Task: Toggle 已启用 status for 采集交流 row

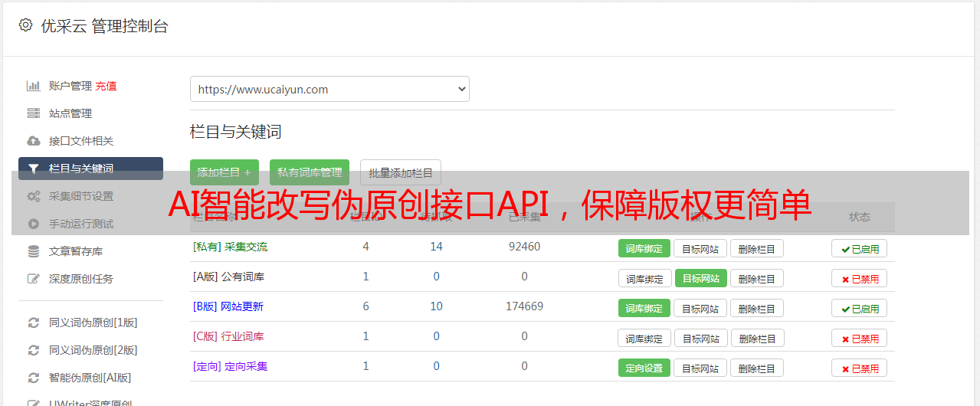Action: coord(859,248)
